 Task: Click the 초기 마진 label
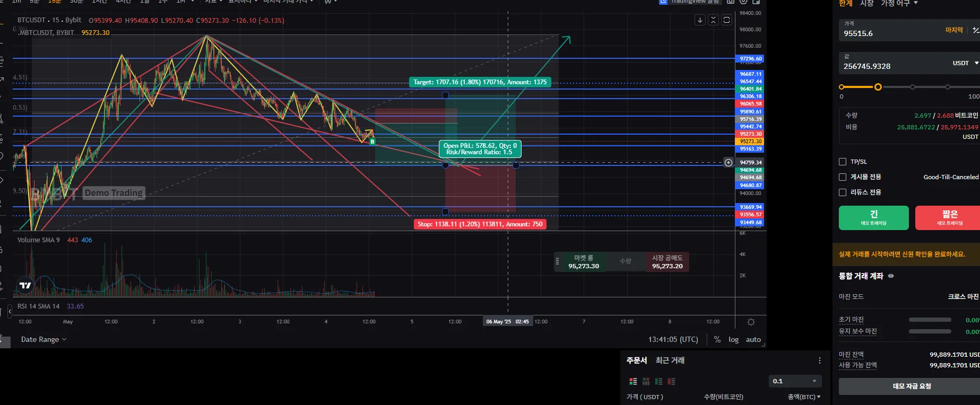(x=851, y=320)
